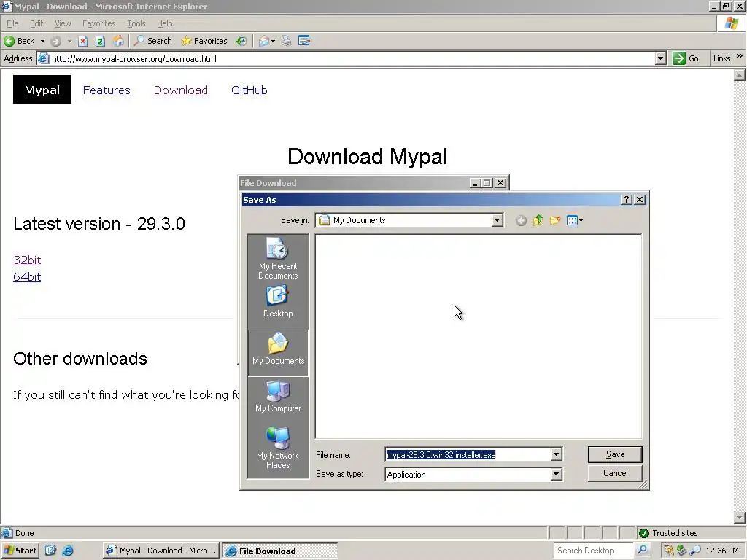The image size is (747, 560).
Task: Click the Print icon in toolbar
Action: click(x=286, y=41)
